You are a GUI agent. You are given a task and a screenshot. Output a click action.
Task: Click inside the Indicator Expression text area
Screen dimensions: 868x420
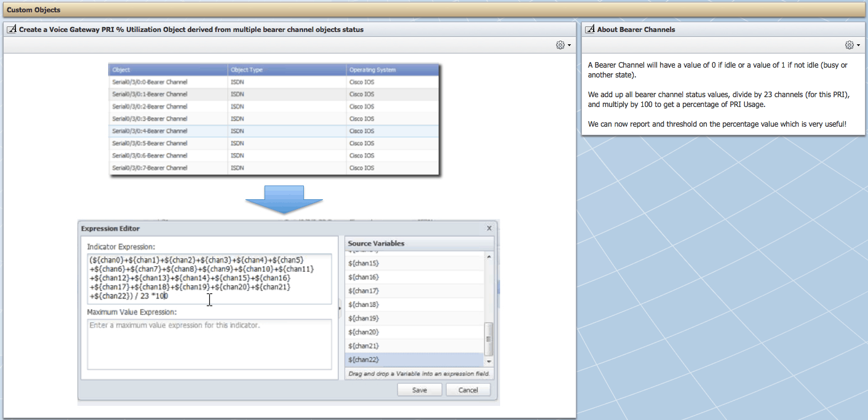pyautogui.click(x=209, y=279)
